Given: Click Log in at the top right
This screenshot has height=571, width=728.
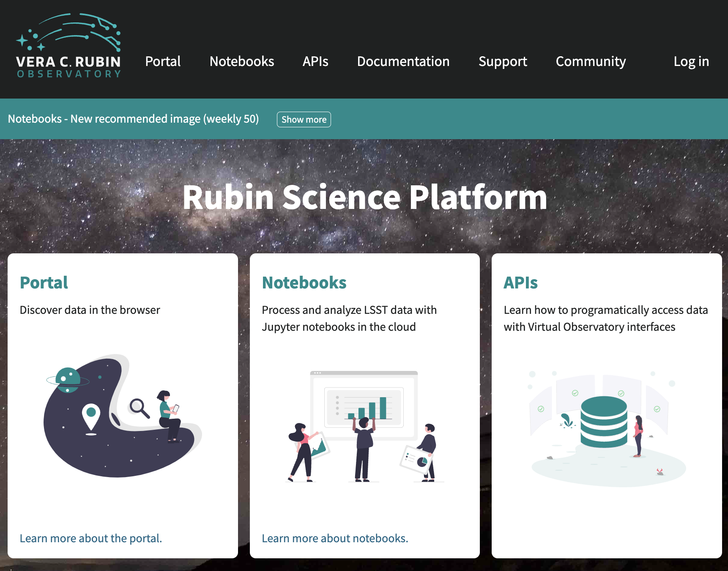Looking at the screenshot, I should pos(691,61).
